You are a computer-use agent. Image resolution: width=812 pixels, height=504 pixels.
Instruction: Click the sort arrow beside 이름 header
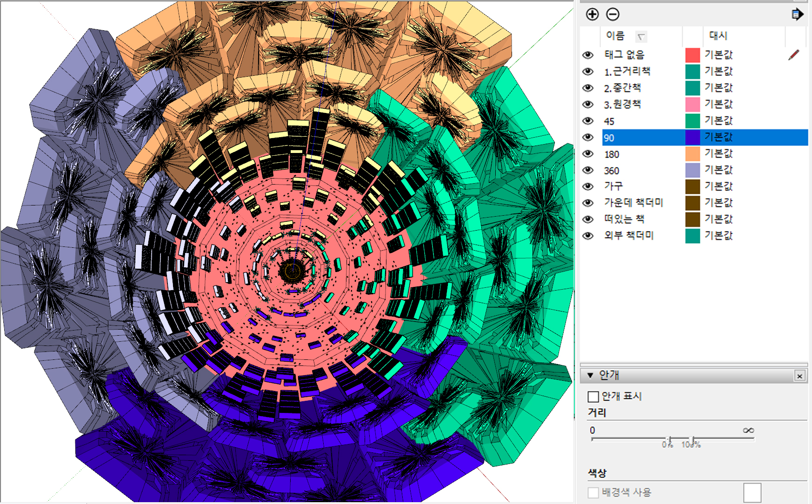(641, 37)
